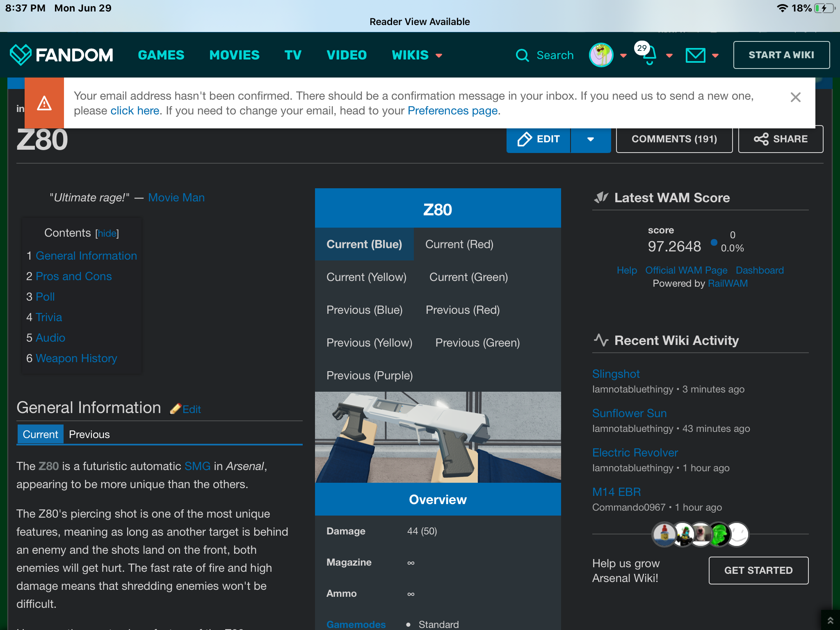Click the share icon button

pos(781,139)
